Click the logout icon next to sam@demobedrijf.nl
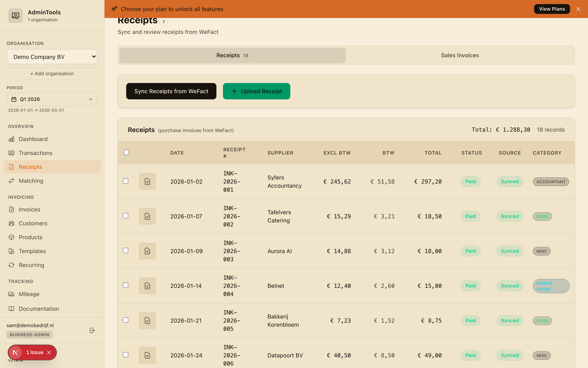The width and height of the screenshot is (588, 368). pyautogui.click(x=92, y=330)
